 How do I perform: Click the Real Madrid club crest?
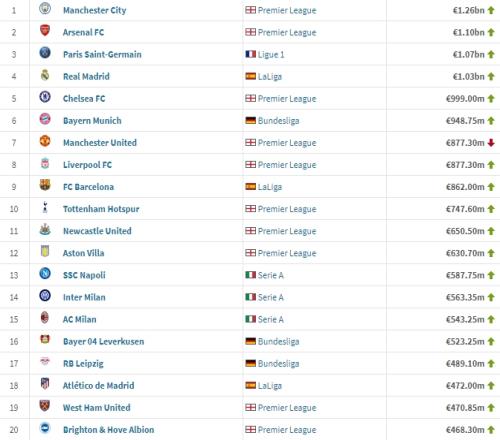click(45, 75)
